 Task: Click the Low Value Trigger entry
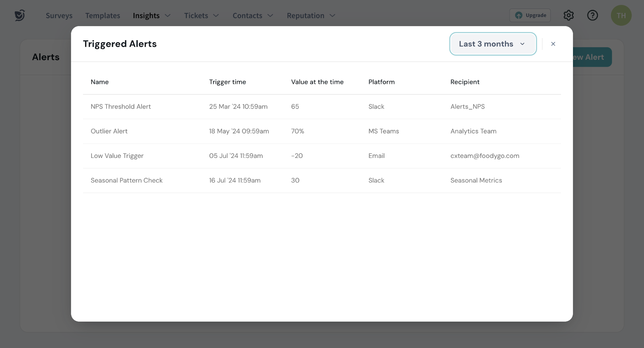coord(117,156)
